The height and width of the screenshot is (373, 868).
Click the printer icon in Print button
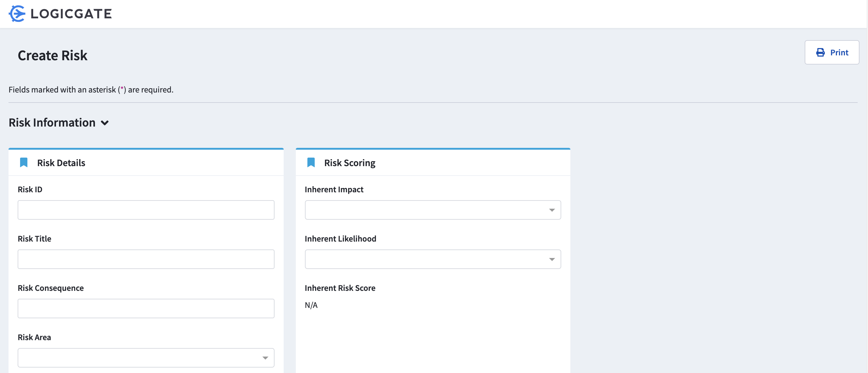(x=821, y=53)
